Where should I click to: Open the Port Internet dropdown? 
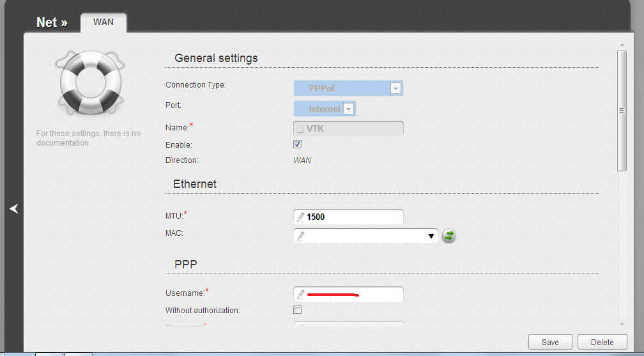348,109
